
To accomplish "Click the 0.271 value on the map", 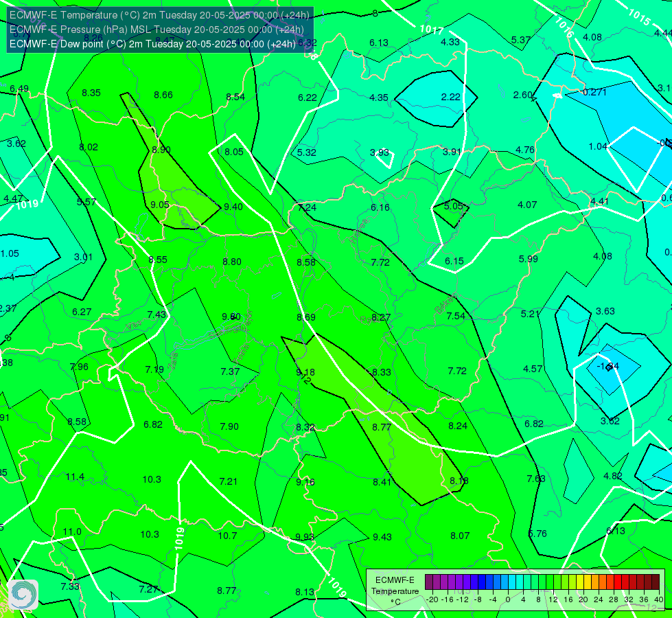I will pyautogui.click(x=594, y=92).
